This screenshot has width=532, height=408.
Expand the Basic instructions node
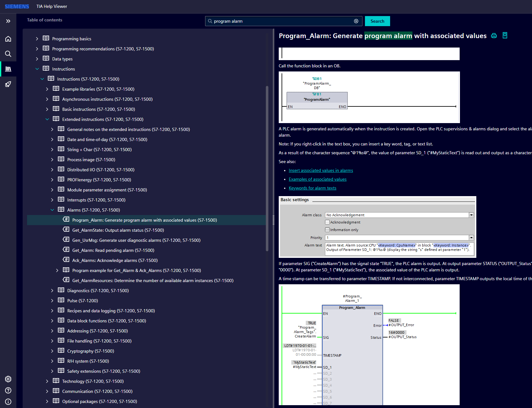(47, 109)
